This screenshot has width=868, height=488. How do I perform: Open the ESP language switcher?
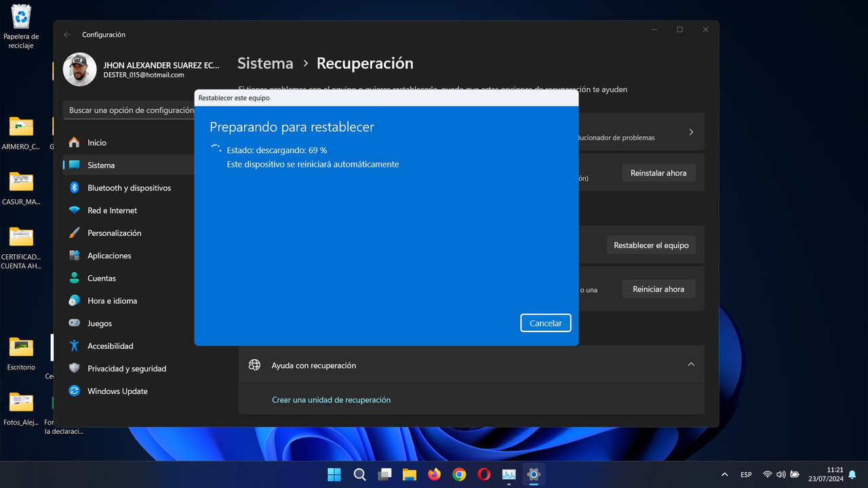(746, 474)
